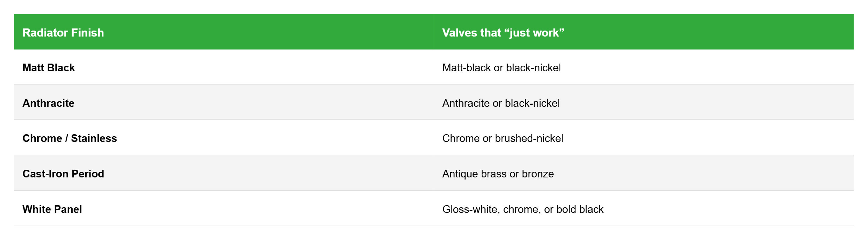Click the "Chrome or brushed-nickel" cell
The width and height of the screenshot is (868, 241).
click(502, 138)
